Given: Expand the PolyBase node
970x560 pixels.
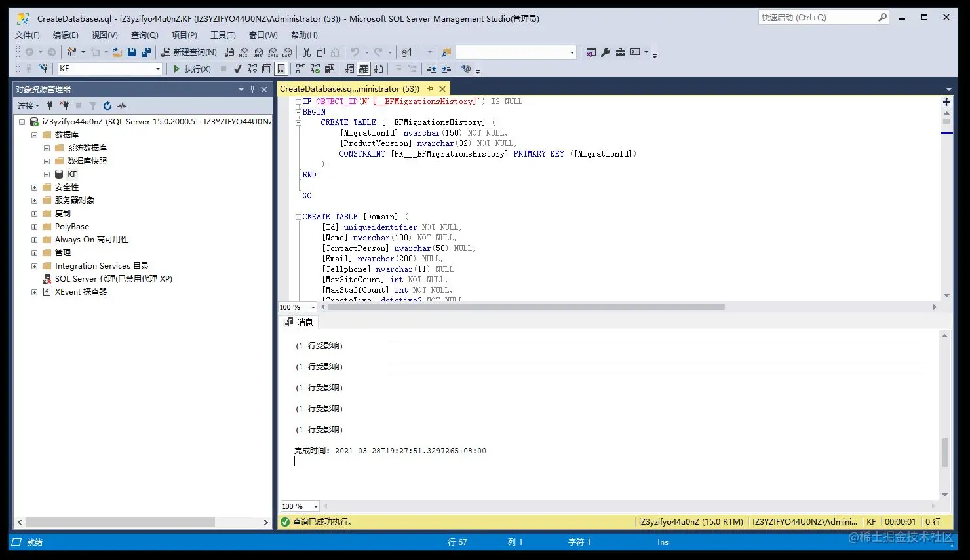Looking at the screenshot, I should (34, 227).
